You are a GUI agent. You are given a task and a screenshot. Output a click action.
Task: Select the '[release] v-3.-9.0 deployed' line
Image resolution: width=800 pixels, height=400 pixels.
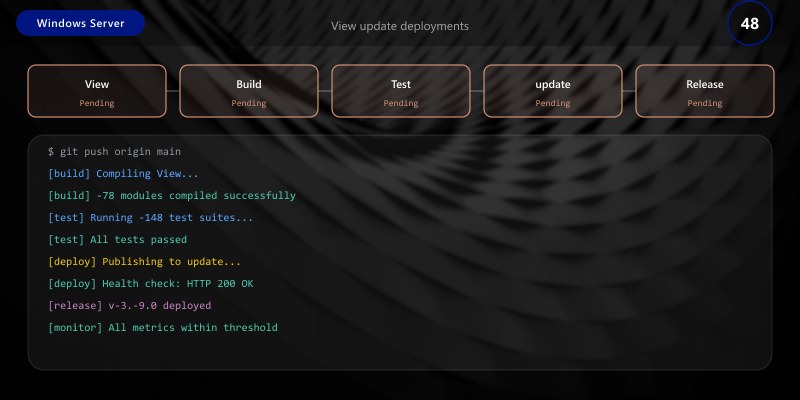(x=130, y=305)
